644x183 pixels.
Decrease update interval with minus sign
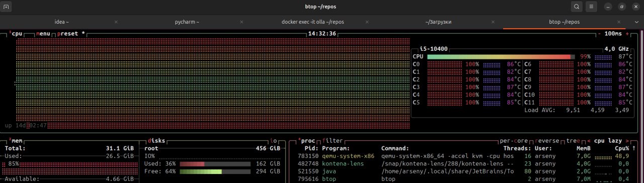(x=599, y=34)
